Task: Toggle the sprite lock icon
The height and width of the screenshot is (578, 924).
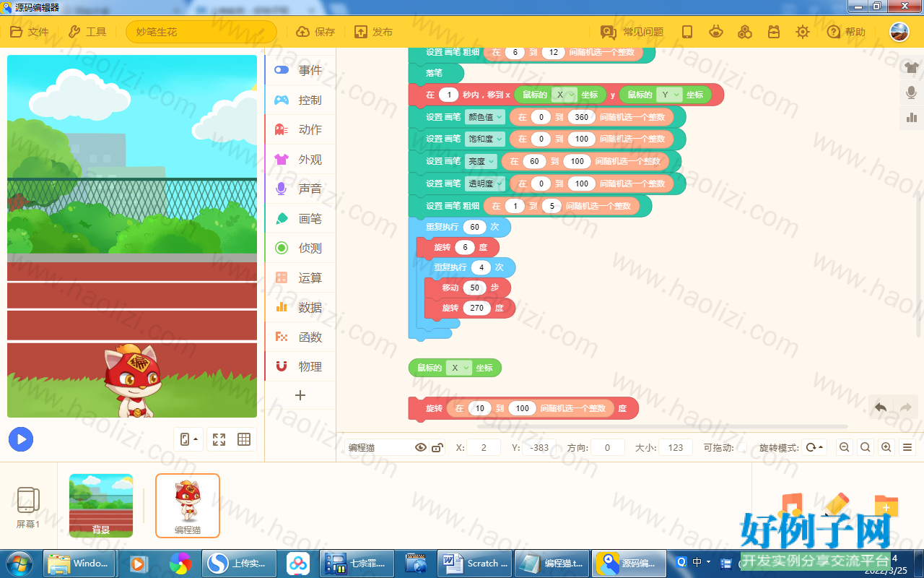Action: [x=437, y=447]
